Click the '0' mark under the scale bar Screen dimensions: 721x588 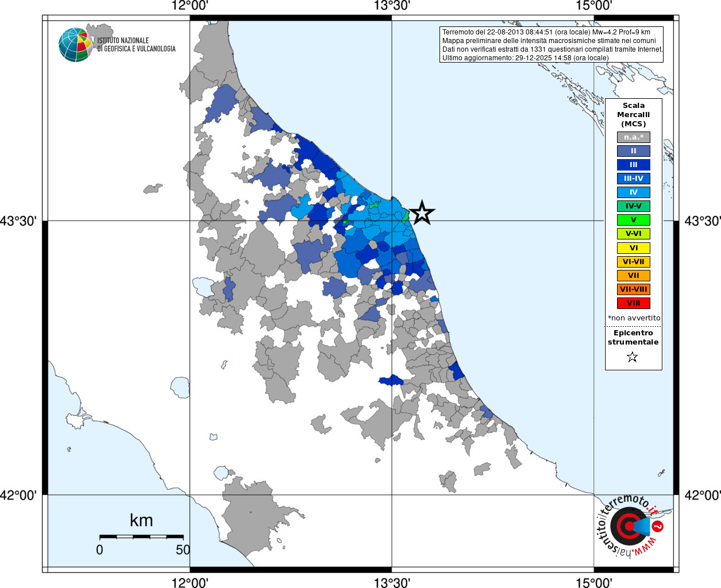pyautogui.click(x=99, y=550)
